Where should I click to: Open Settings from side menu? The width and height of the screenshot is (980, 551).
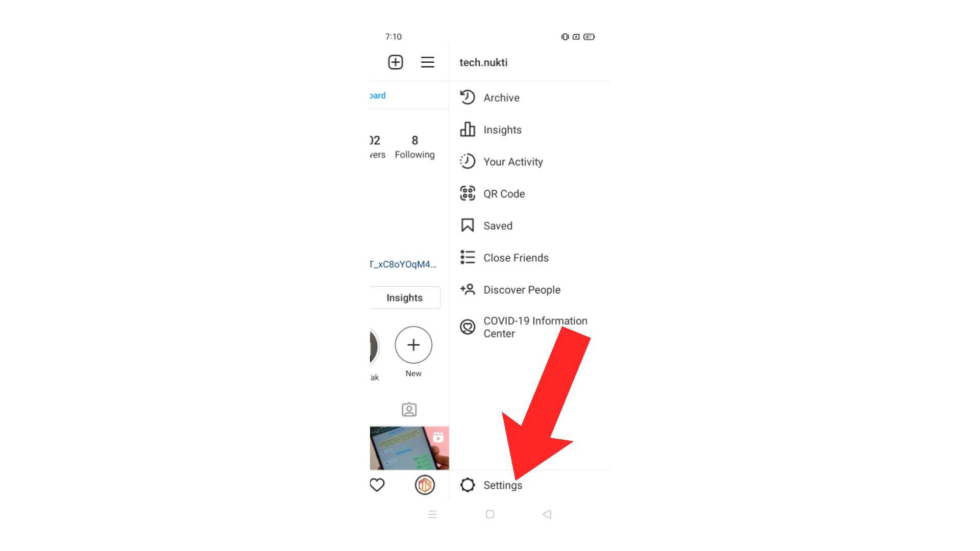tap(503, 485)
